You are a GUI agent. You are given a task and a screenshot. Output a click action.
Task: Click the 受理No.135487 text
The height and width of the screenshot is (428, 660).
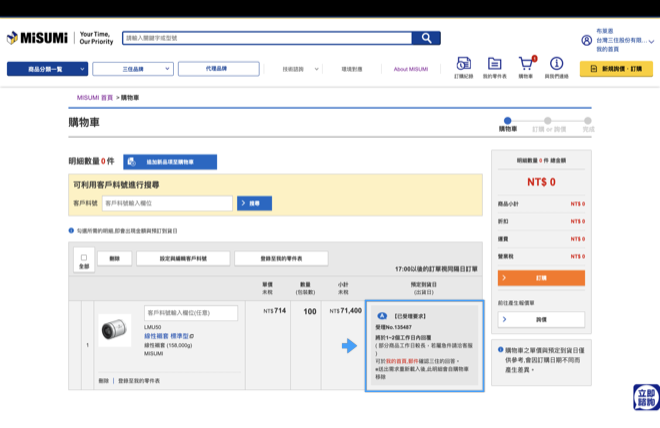point(394,327)
